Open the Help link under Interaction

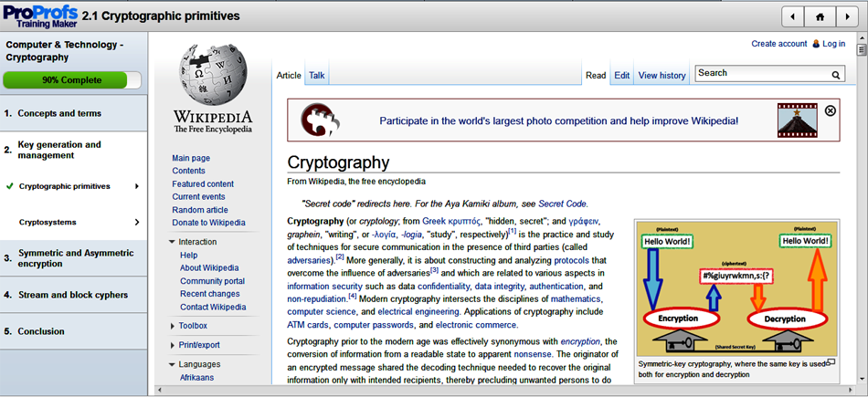tap(189, 256)
